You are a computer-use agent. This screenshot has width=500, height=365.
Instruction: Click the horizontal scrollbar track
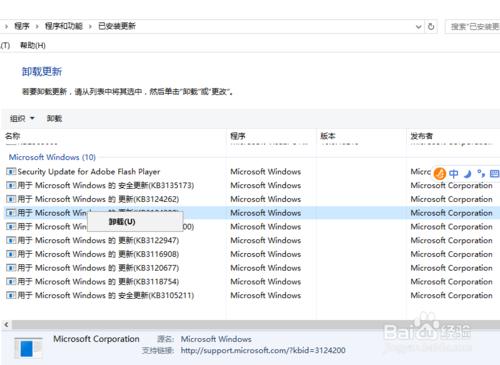coord(255,324)
